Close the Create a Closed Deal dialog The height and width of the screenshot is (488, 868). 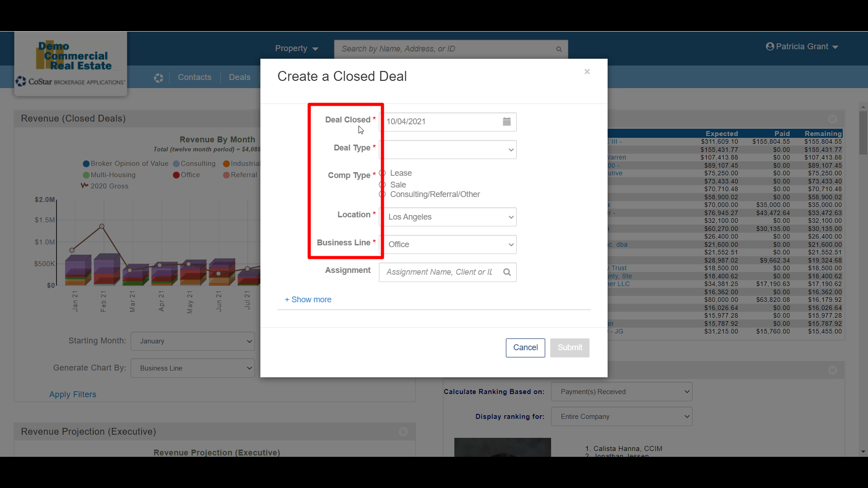(x=587, y=72)
